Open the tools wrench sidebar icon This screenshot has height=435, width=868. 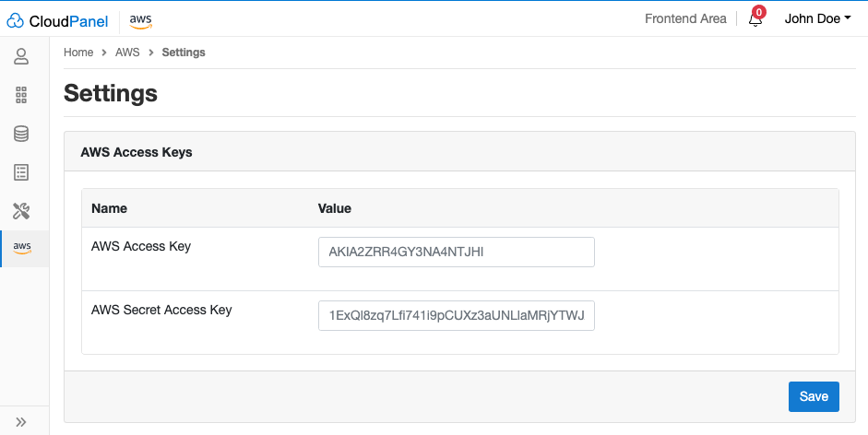tap(21, 211)
